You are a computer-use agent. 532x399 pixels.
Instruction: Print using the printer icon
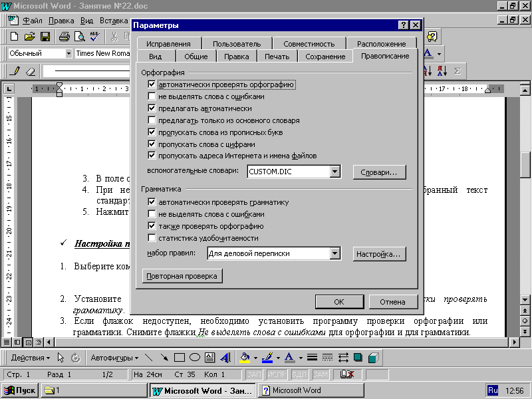[x=64, y=37]
